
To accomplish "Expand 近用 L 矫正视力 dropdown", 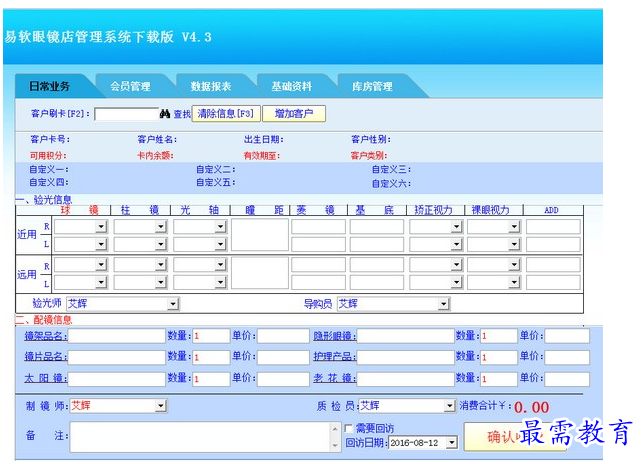I will tap(457, 244).
